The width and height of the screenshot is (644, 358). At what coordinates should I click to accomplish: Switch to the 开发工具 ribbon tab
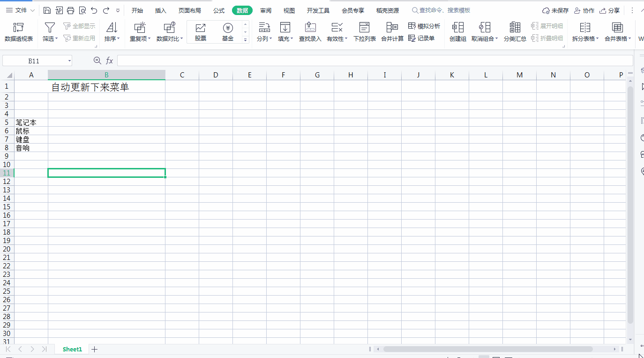[318, 10]
